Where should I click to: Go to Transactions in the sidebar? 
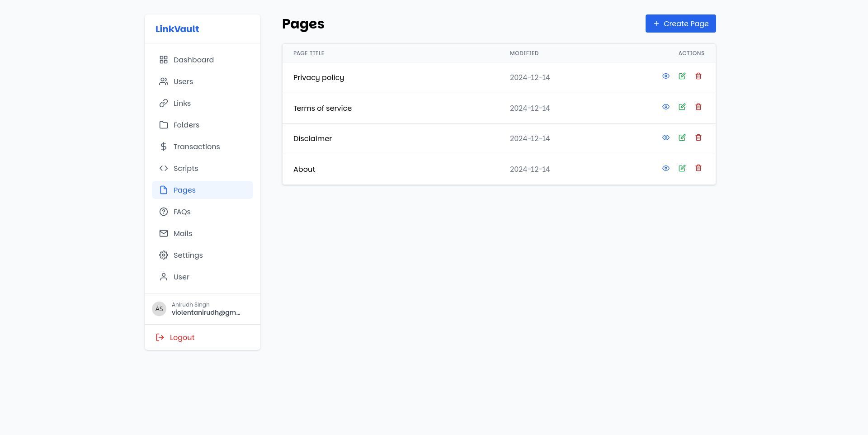196,147
